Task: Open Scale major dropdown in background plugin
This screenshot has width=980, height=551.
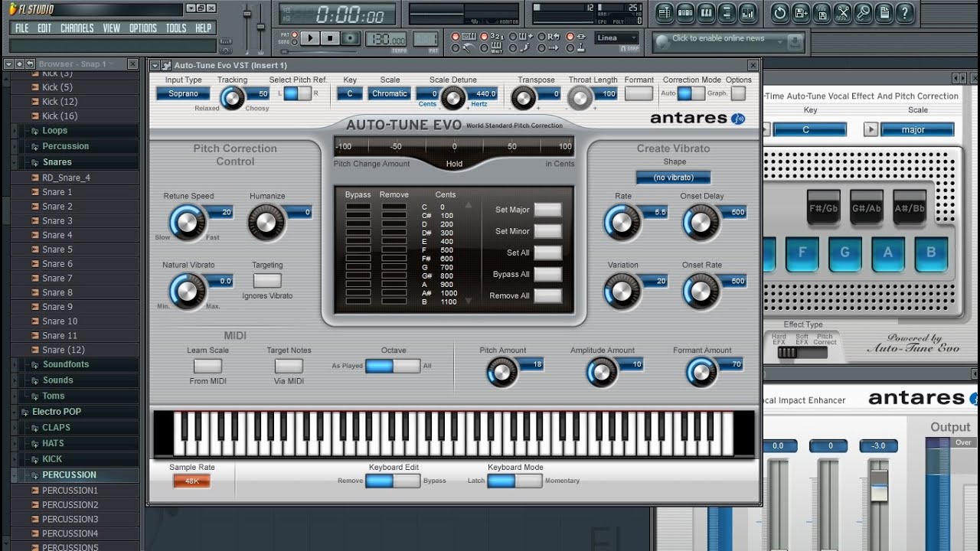Action: point(917,129)
